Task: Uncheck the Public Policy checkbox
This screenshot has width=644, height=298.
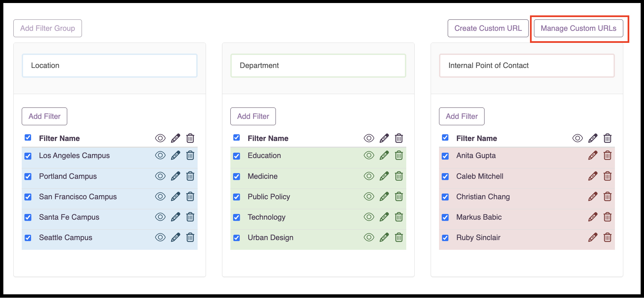Action: pos(237,197)
